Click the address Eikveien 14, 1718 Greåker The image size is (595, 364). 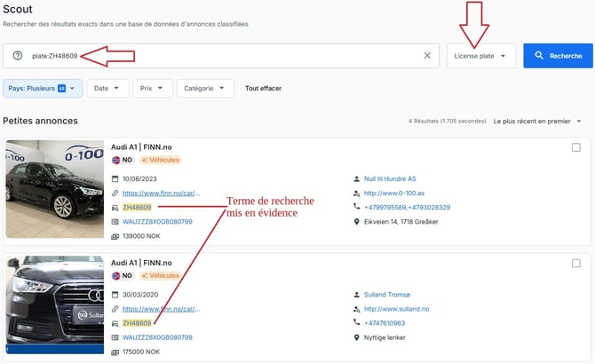point(401,221)
